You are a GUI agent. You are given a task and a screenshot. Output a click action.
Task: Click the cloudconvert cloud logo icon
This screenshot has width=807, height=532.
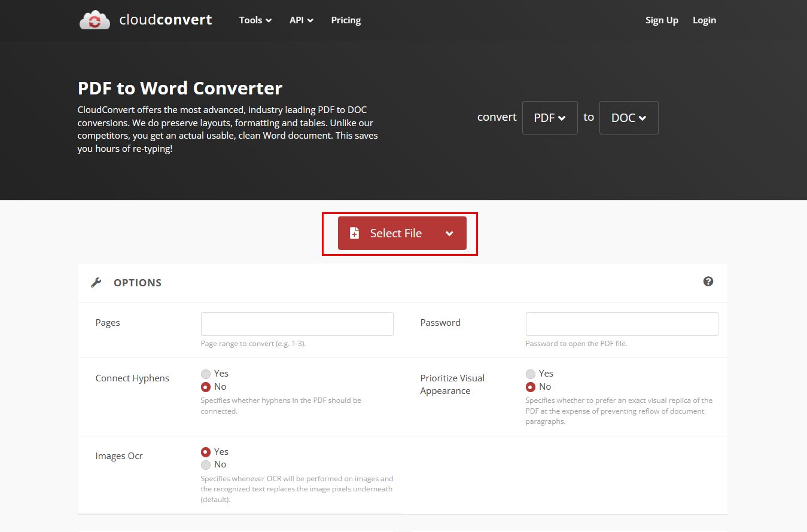point(95,20)
